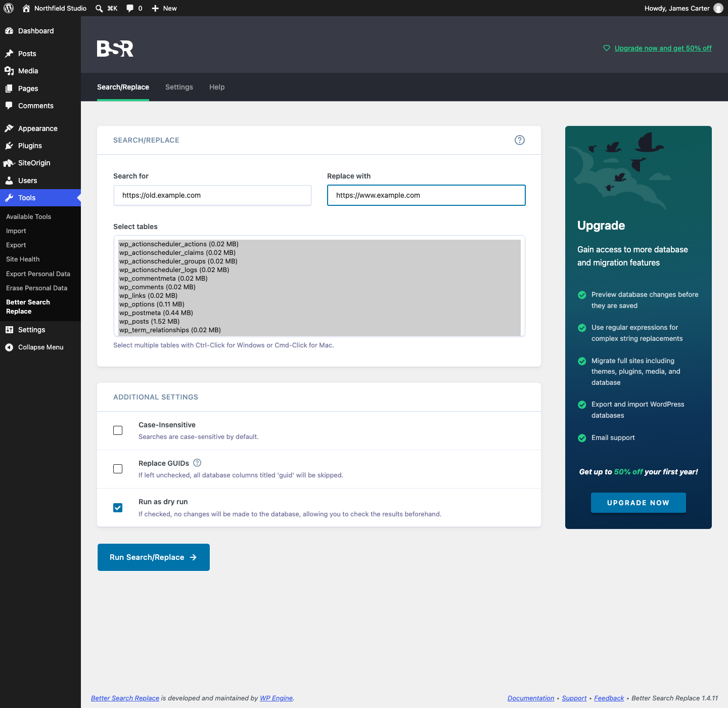728x708 pixels.
Task: Open the admin bar search magnifier icon
Action: [x=99, y=8]
